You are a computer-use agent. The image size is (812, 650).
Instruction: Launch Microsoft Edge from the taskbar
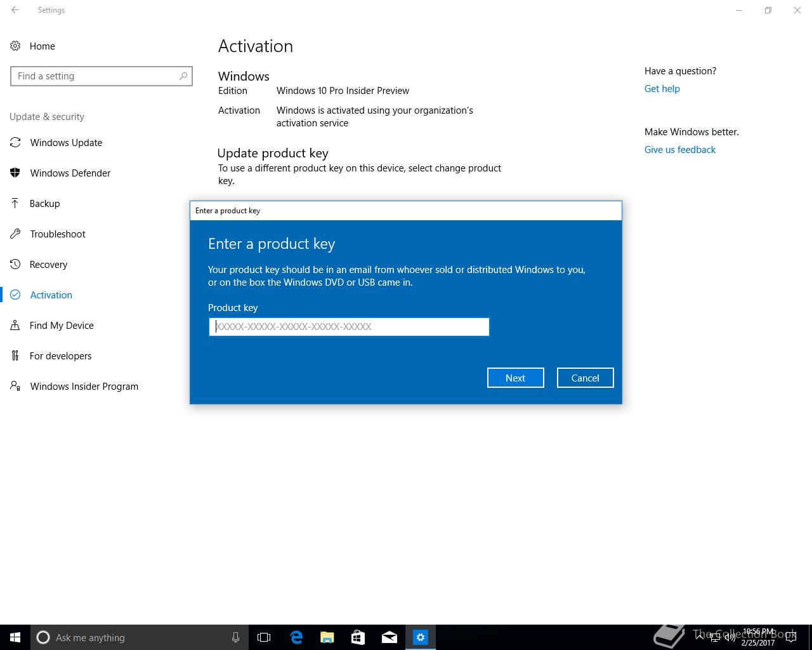click(296, 637)
